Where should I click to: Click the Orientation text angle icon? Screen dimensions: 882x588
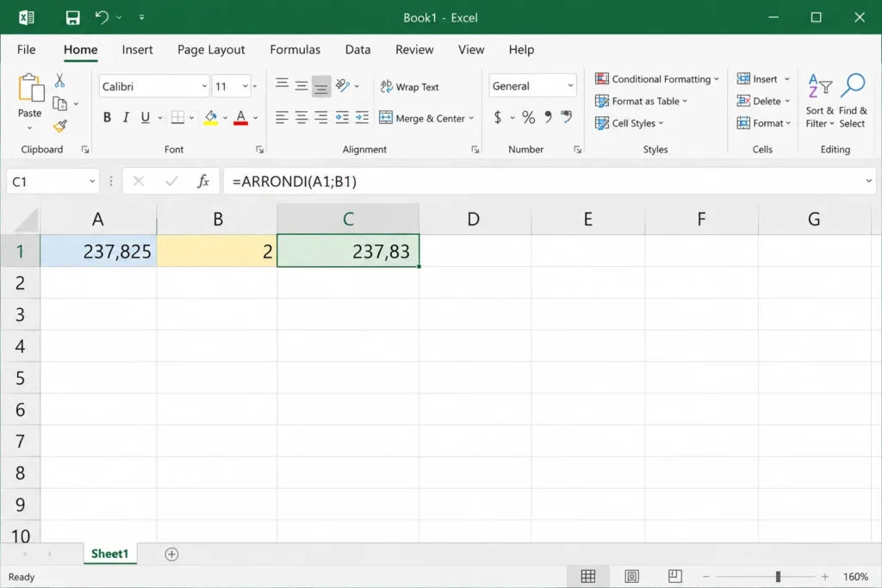(343, 85)
